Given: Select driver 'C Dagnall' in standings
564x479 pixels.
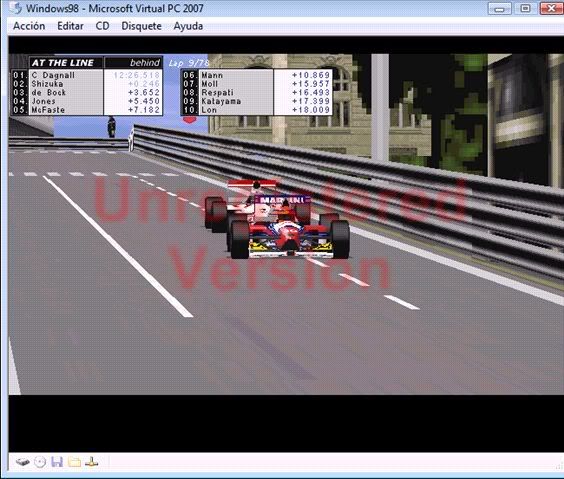Looking at the screenshot, I should pos(53,75).
